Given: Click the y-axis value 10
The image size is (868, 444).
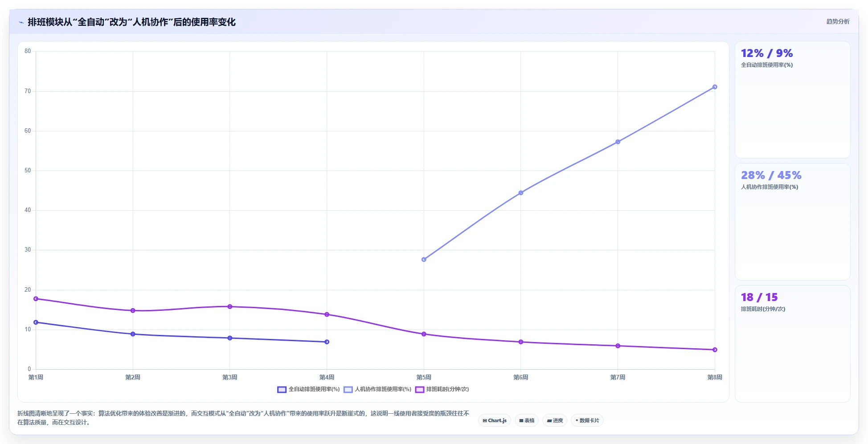Looking at the screenshot, I should (28, 330).
